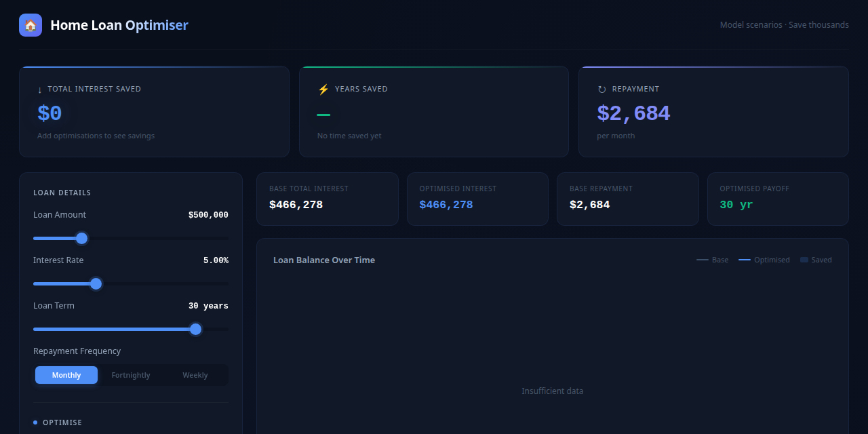Click 'Add optimisations to see savings' text
The width and height of the screenshot is (868, 434).
(96, 136)
